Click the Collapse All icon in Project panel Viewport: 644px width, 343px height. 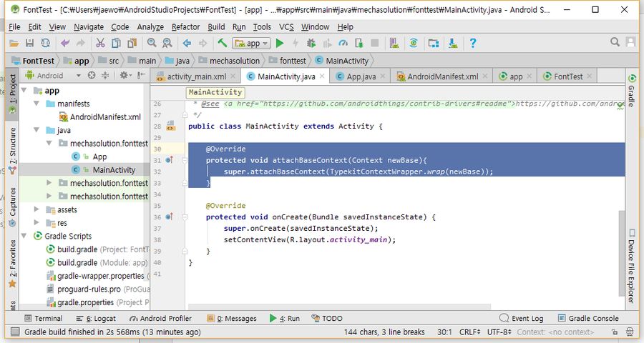click(105, 75)
